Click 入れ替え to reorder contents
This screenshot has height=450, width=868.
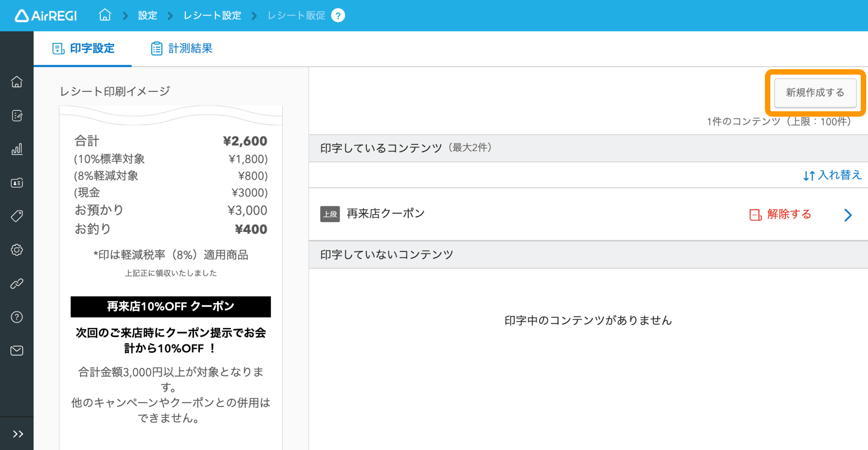[832, 175]
